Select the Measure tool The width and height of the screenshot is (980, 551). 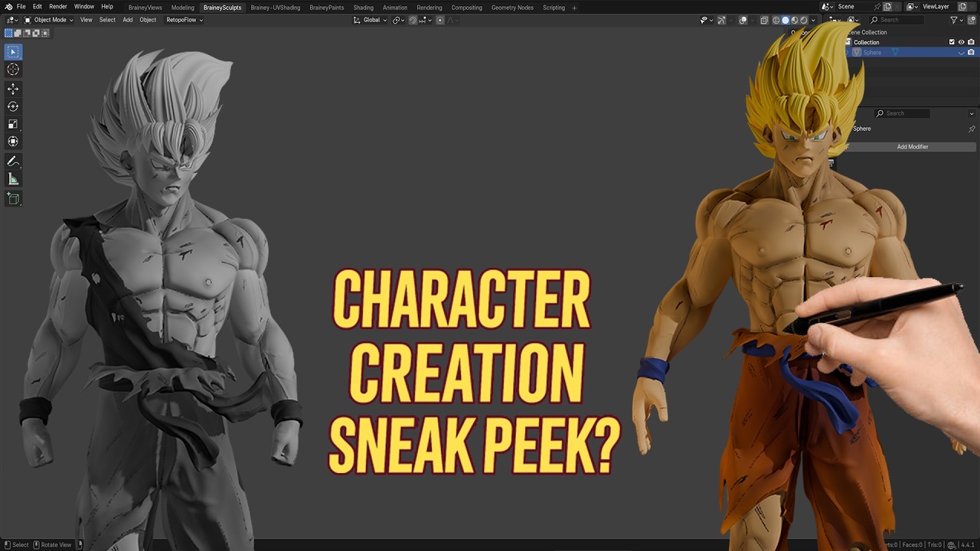point(13,179)
